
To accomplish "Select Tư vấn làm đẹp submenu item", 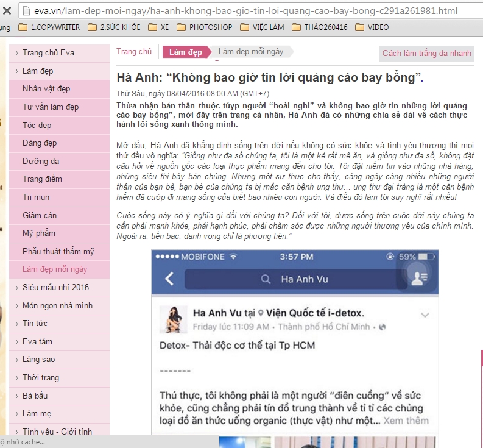I will 60,107.
